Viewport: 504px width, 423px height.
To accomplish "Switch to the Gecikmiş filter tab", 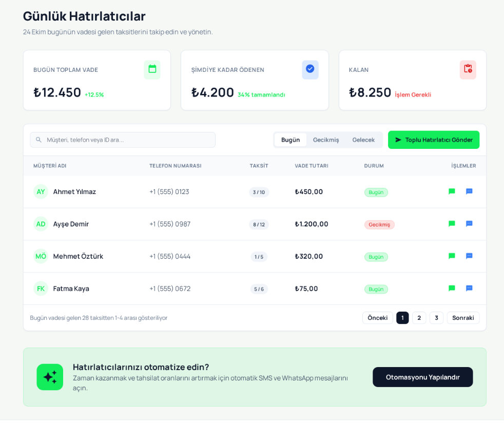I will [x=326, y=140].
